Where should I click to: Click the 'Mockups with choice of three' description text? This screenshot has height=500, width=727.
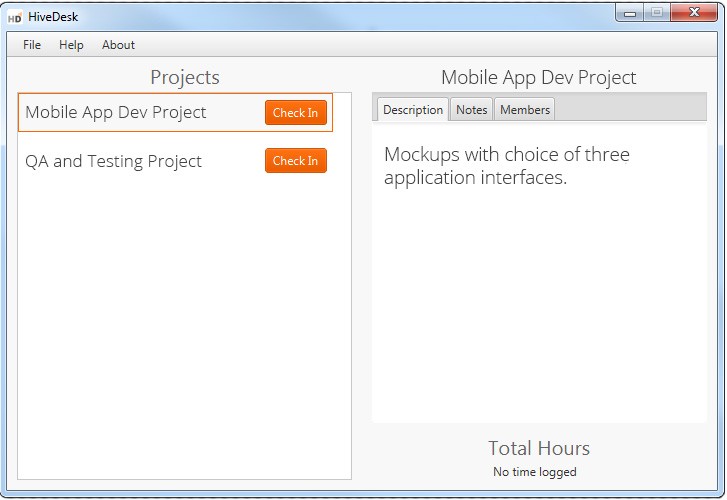507,154
